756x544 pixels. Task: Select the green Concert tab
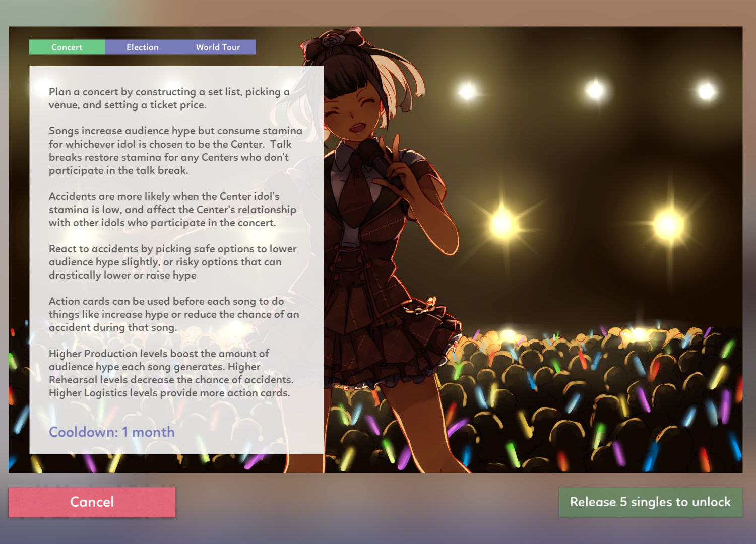pos(67,47)
